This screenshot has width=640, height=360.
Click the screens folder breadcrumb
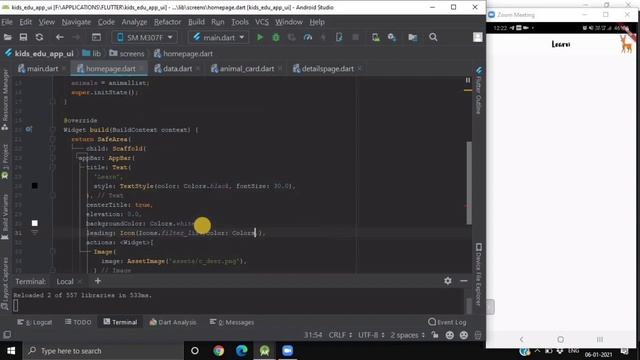pos(127,53)
